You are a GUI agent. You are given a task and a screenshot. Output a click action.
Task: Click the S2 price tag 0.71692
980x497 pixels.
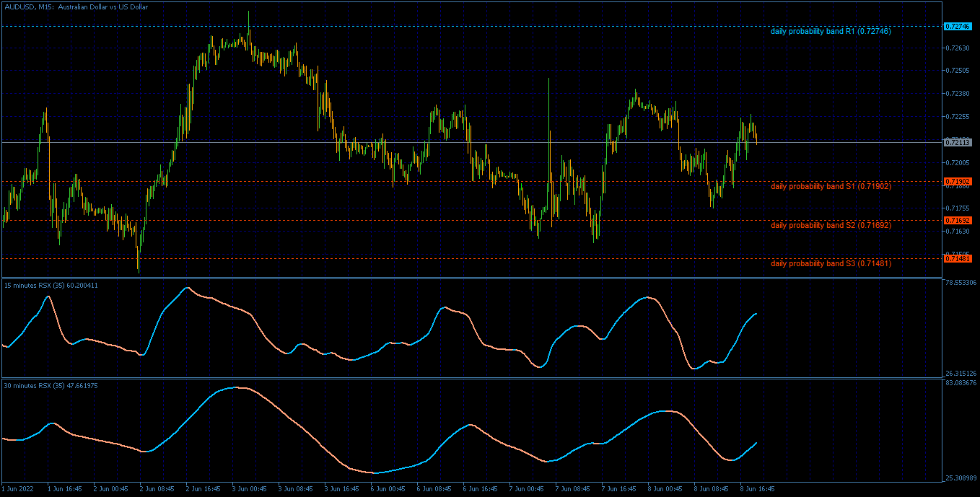[x=958, y=220]
